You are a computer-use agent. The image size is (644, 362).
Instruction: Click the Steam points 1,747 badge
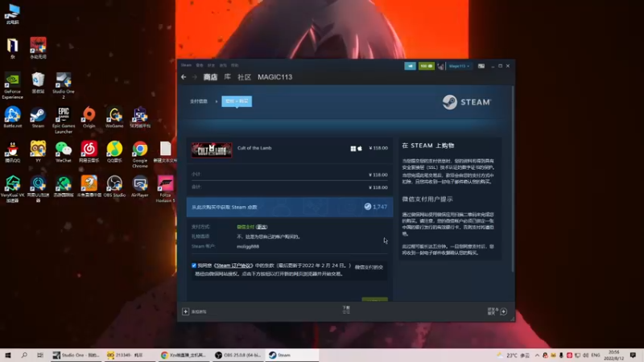375,207
